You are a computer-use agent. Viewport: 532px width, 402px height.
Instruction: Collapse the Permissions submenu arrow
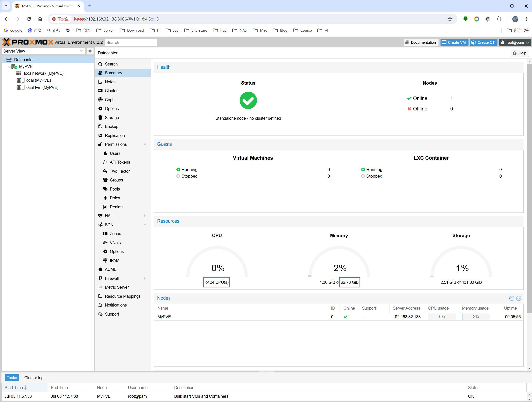click(x=145, y=144)
